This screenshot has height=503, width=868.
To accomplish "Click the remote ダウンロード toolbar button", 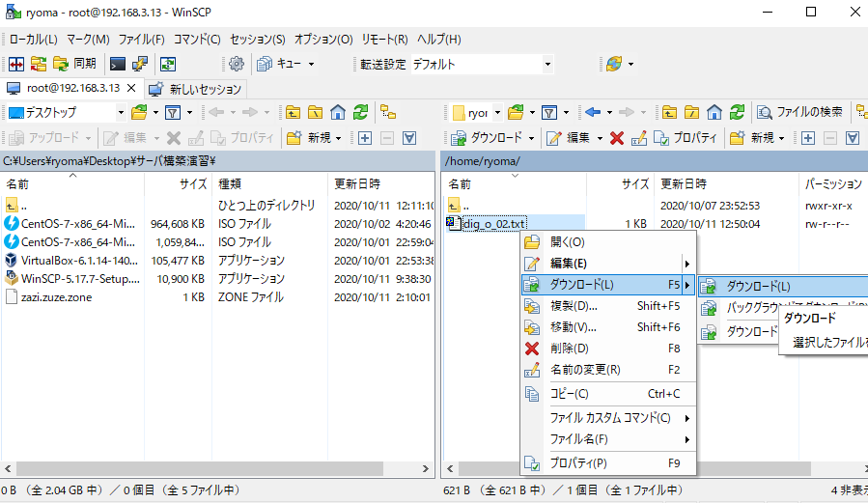I will [486, 138].
